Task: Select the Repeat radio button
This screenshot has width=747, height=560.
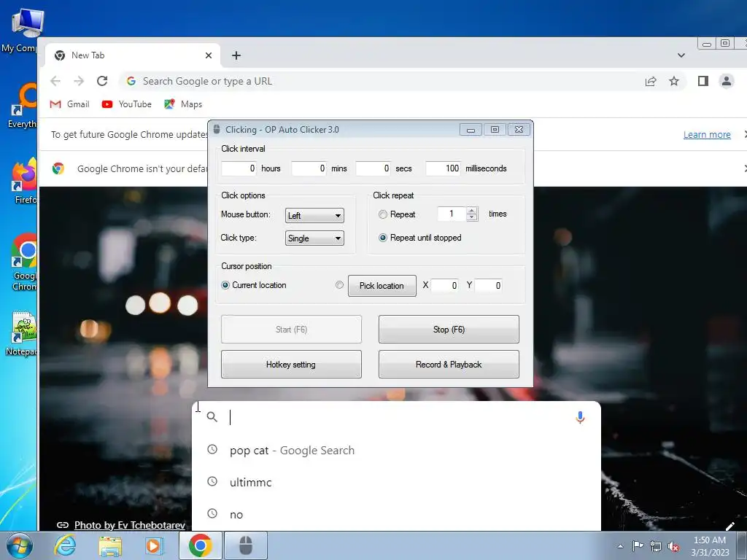Action: click(x=382, y=215)
